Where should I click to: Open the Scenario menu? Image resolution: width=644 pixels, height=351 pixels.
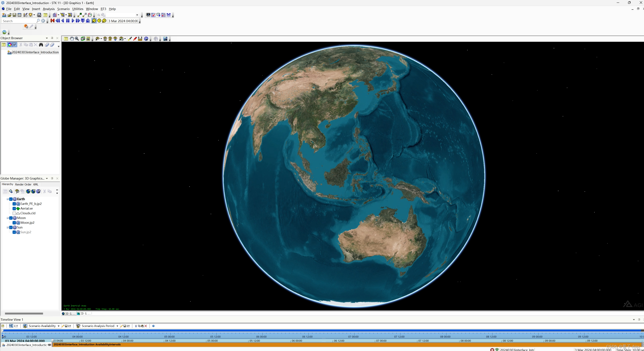tap(63, 9)
